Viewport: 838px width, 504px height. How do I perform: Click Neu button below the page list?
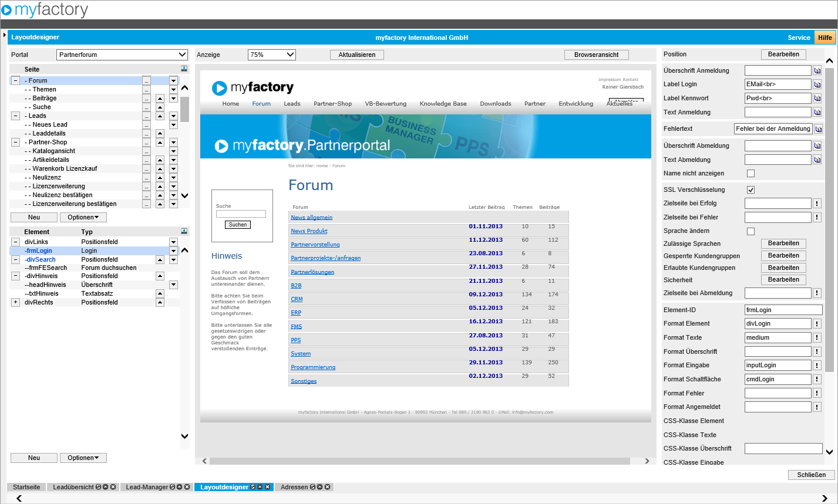coord(34,218)
